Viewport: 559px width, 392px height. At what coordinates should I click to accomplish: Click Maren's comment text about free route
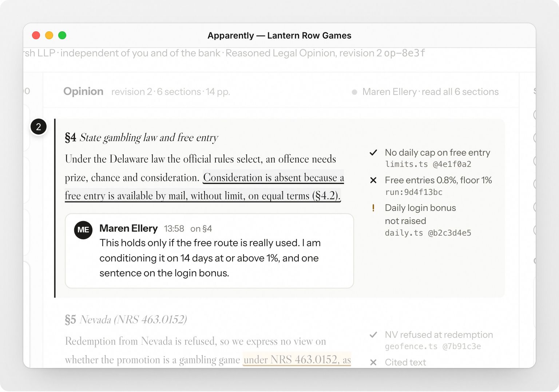(210, 258)
